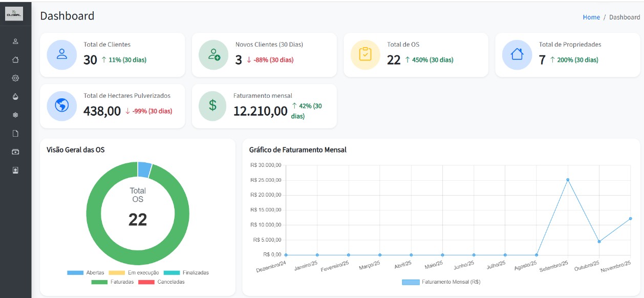The image size is (644, 298).
Task: Click the snowflake-shaped icon in the sidebar
Action: pyautogui.click(x=15, y=115)
